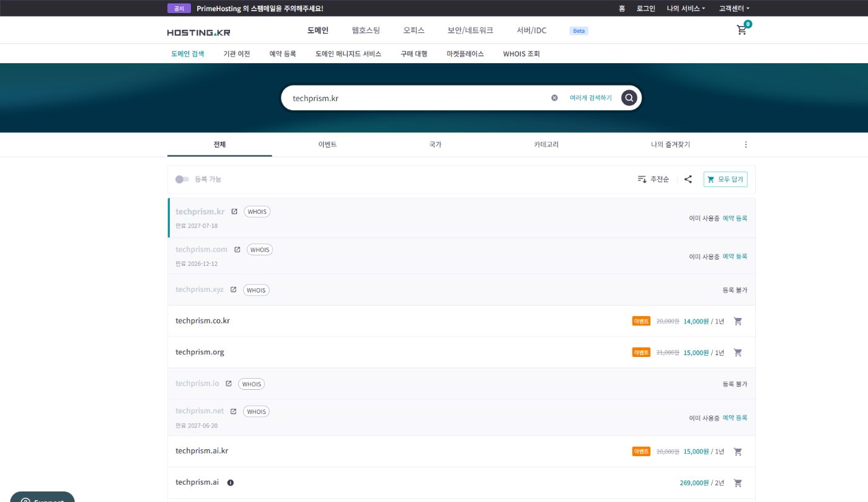Click WHOIS button for techprism.com
Viewport: 868px width, 502px height.
tap(260, 250)
